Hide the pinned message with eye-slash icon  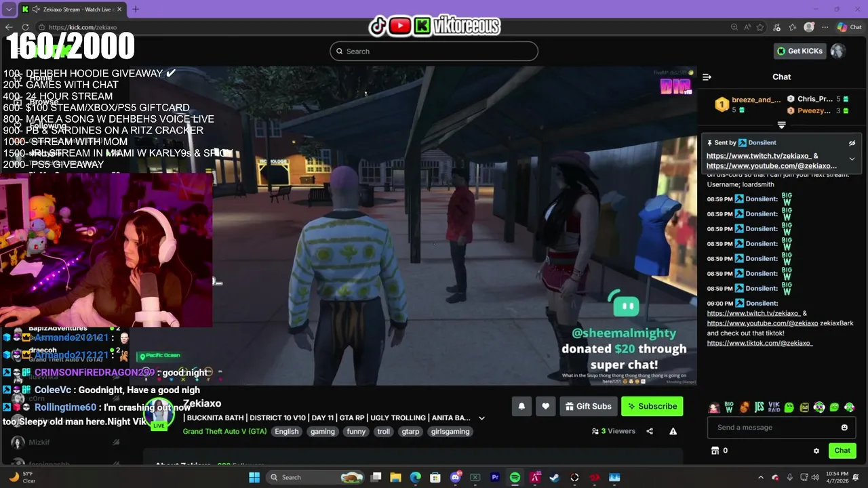tap(852, 143)
